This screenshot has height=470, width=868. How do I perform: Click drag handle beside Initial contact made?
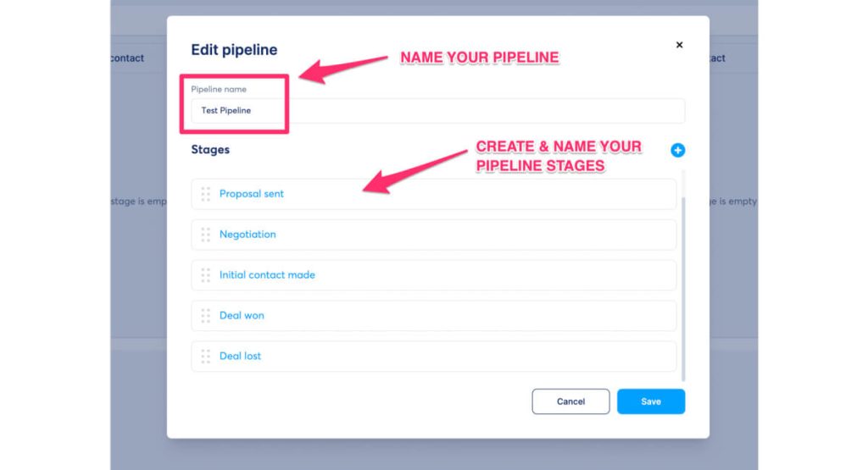[205, 275]
